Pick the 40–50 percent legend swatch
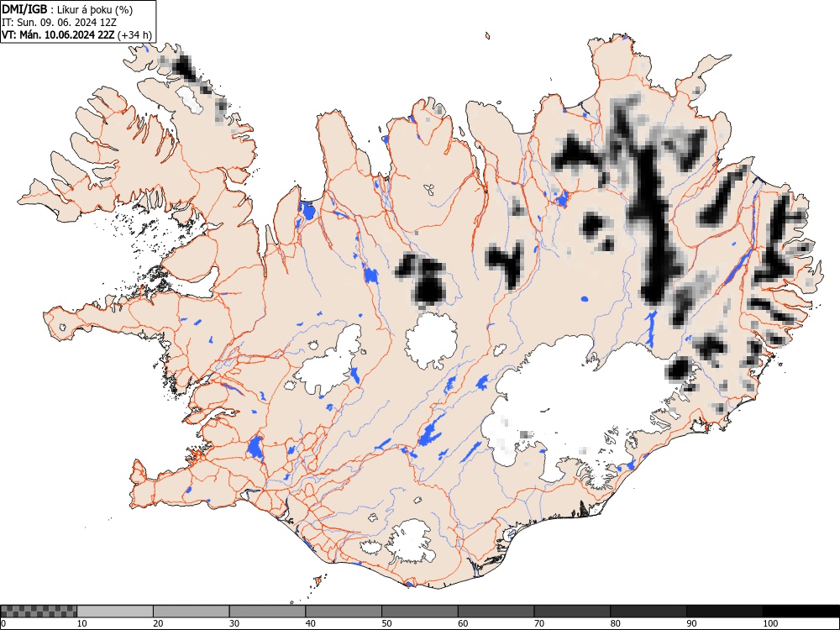840x630 pixels. (x=344, y=612)
